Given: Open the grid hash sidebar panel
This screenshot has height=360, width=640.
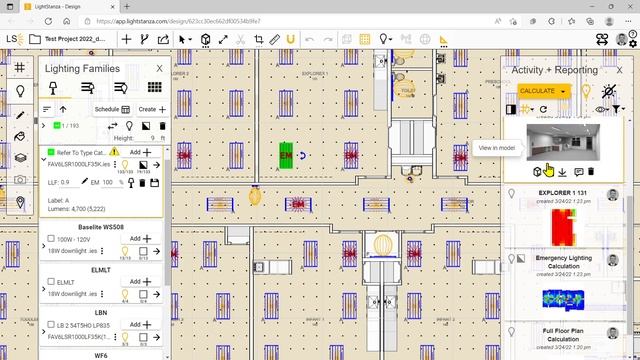Looking at the screenshot, I should point(20,67).
